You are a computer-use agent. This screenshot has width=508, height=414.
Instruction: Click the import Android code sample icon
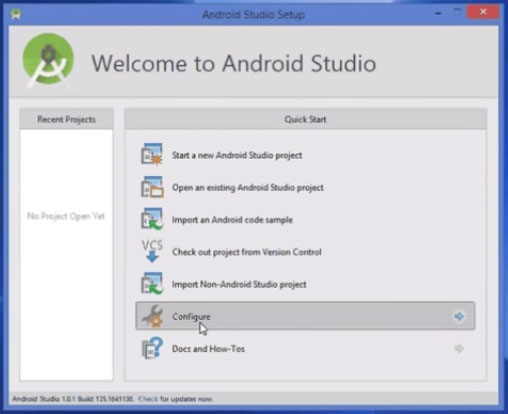[152, 219]
